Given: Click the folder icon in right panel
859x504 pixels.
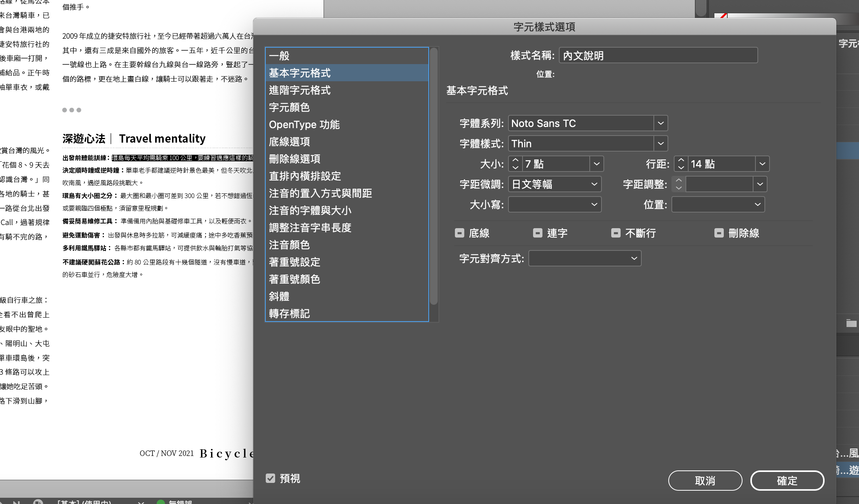Looking at the screenshot, I should tap(851, 323).
